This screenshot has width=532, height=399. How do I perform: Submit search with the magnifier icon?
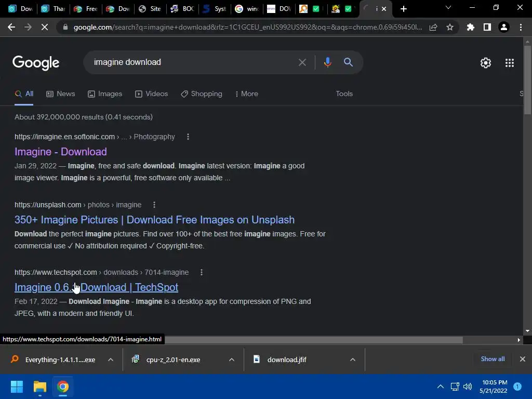point(348,62)
